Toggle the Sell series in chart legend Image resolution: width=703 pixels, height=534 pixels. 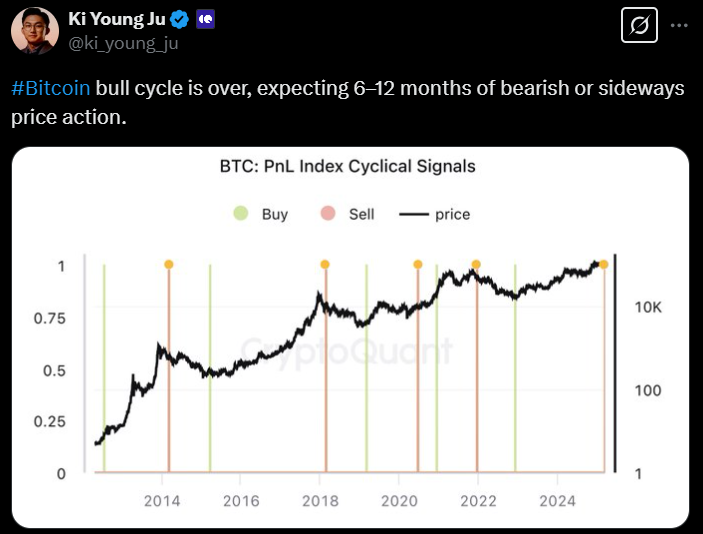pyautogui.click(x=348, y=214)
